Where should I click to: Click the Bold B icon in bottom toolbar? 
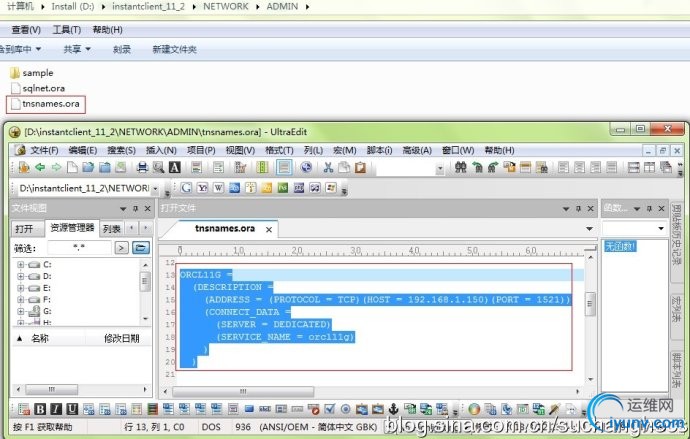click(x=40, y=409)
